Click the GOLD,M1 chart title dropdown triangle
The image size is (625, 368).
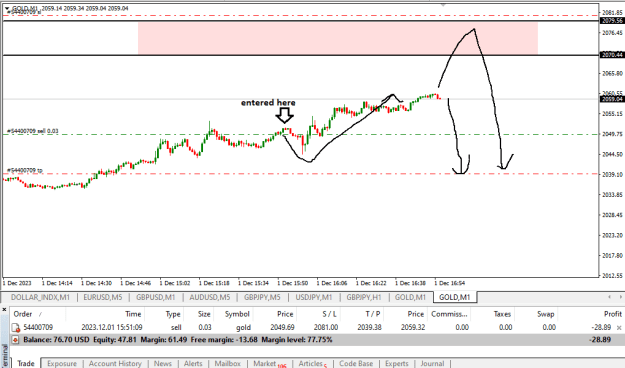tap(7, 8)
